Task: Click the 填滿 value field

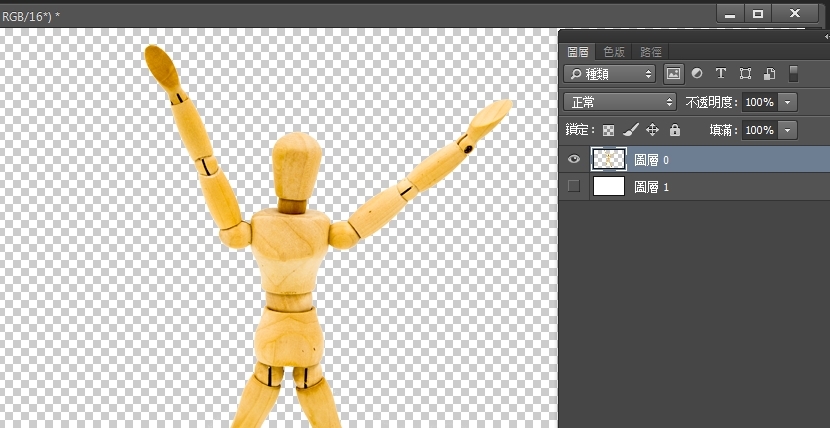Action: (760, 130)
